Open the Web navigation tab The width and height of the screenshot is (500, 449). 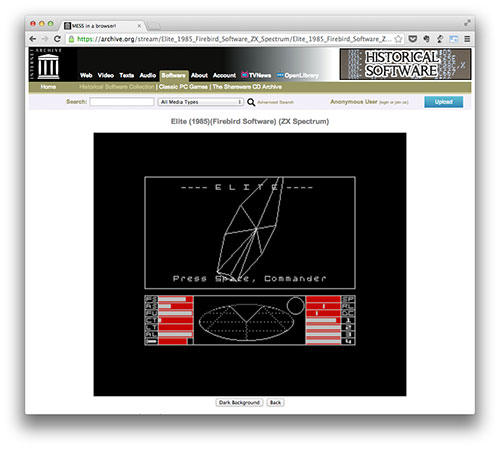86,75
